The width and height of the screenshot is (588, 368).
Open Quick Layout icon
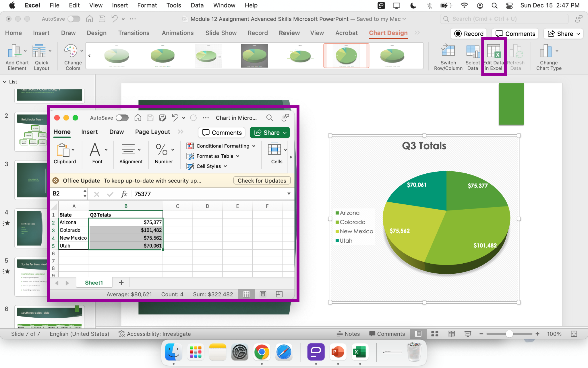[39, 51]
